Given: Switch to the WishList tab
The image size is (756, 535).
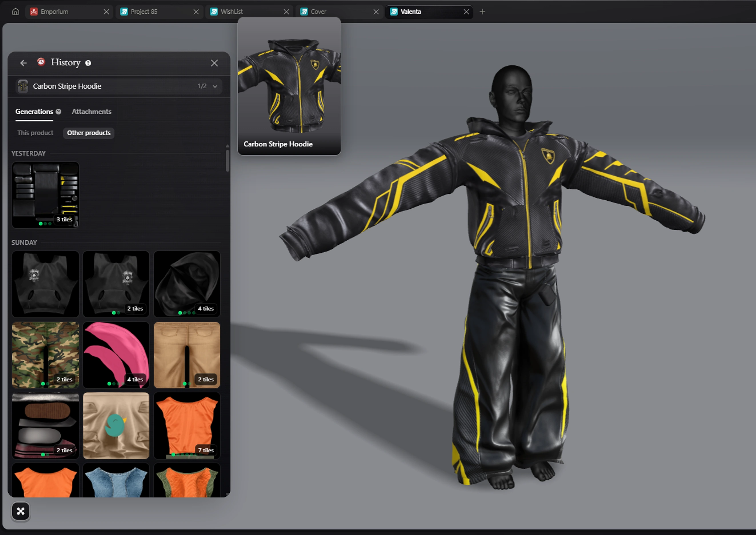Looking at the screenshot, I should (249, 12).
